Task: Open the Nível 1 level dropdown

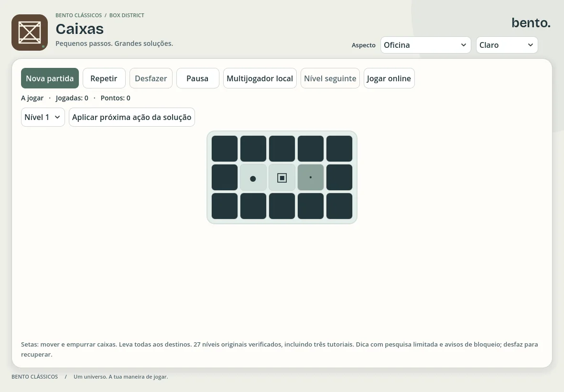Action: point(43,117)
